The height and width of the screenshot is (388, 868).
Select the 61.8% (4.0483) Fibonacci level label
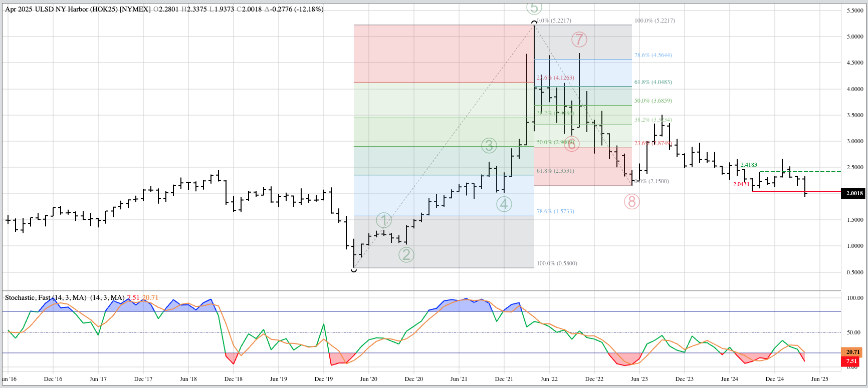point(653,82)
